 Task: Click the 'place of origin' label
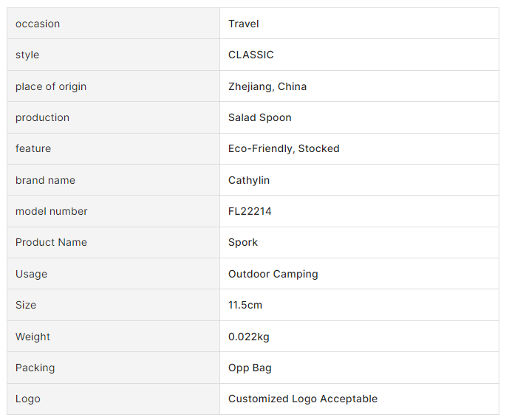(x=51, y=86)
